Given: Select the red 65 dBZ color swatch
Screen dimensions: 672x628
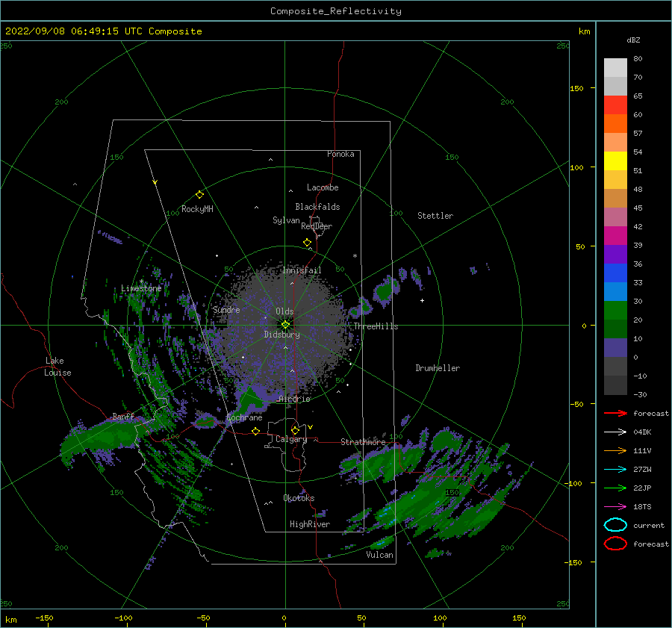Looking at the screenshot, I should point(615,105).
